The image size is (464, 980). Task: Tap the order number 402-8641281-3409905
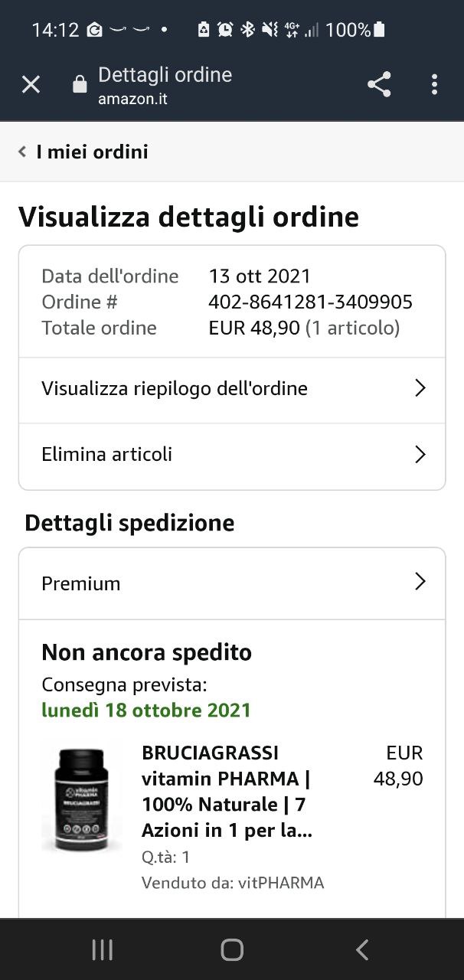pos(310,302)
